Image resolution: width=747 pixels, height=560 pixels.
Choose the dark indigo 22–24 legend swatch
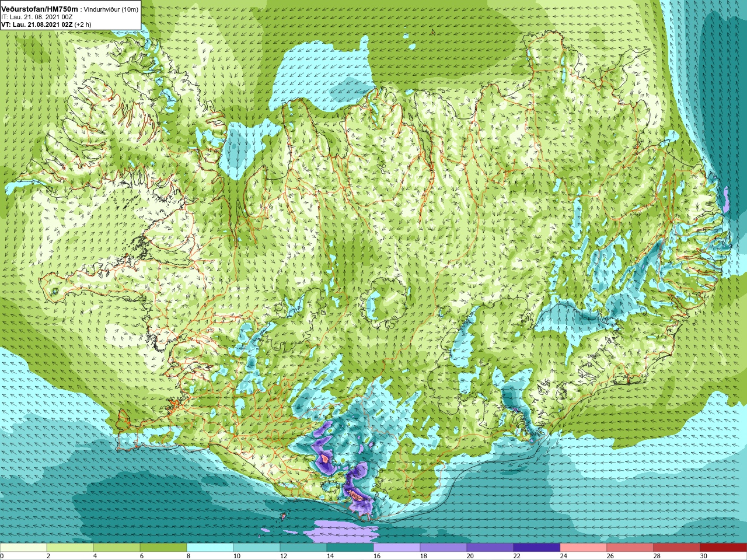pos(537,547)
